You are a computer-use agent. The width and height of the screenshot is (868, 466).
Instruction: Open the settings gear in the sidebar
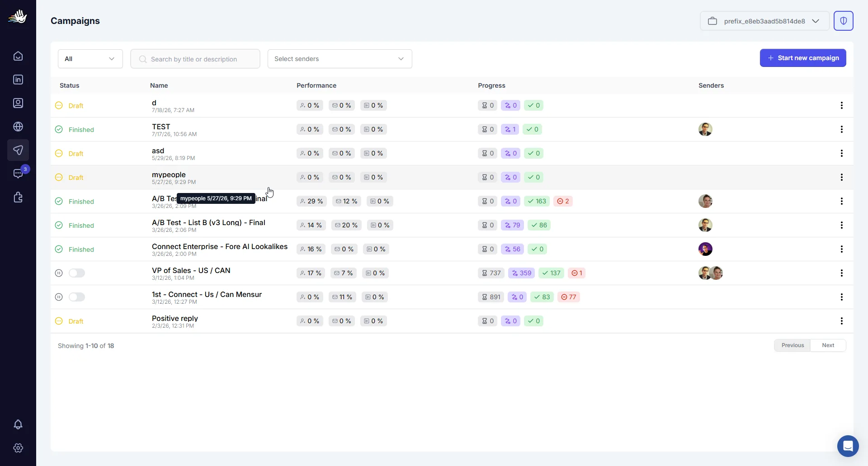click(x=18, y=448)
